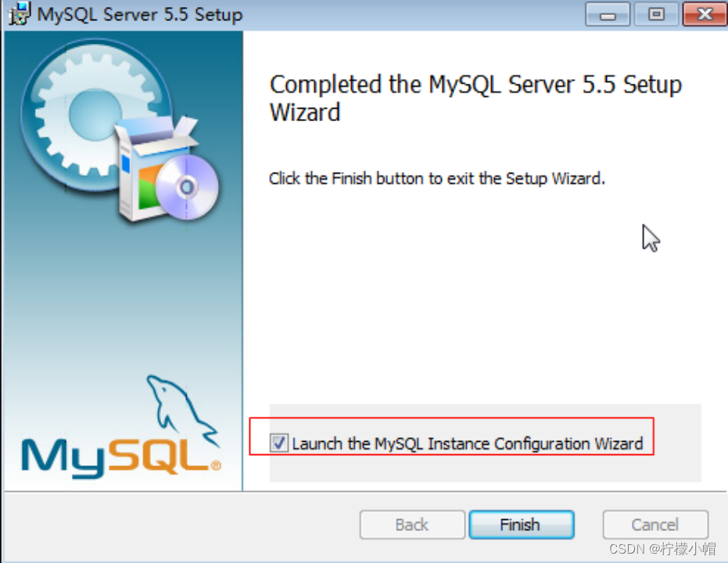This screenshot has width=728, height=563.
Task: Click the MySQL Server 5.5 Setup title text
Action: pyautogui.click(x=140, y=15)
